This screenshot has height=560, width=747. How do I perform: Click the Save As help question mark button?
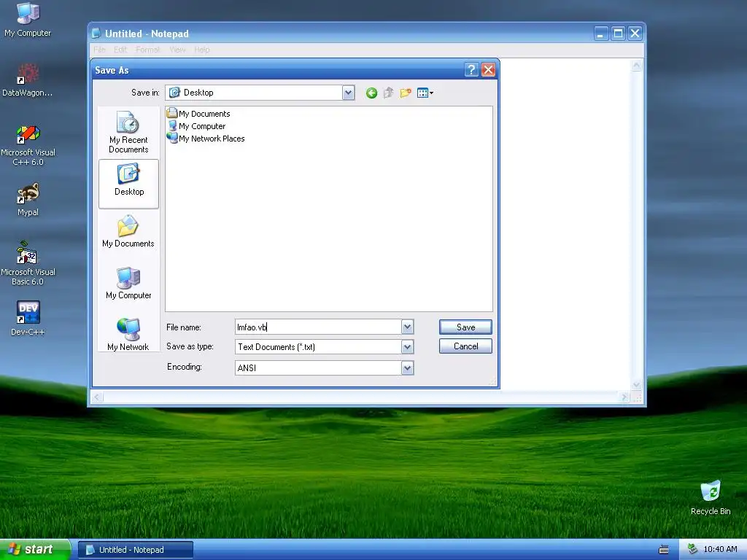(x=471, y=70)
